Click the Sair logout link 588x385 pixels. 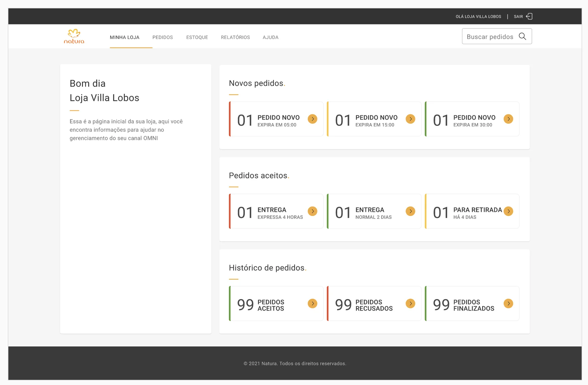point(518,16)
